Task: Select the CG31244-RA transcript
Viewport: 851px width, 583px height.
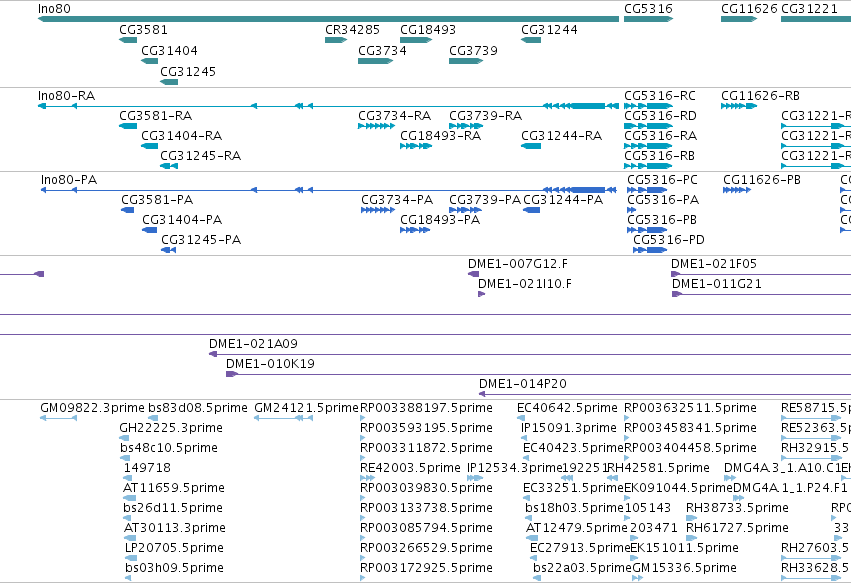Action: pos(531,146)
